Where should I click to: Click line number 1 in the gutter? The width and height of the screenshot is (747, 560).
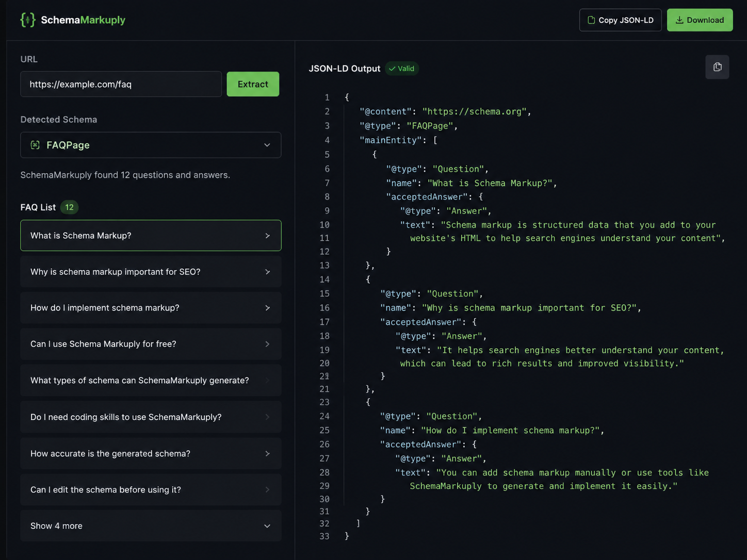(327, 97)
